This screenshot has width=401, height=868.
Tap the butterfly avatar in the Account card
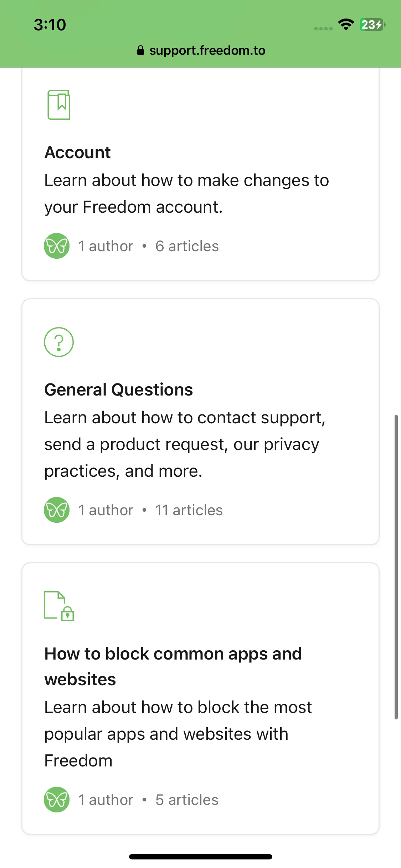[x=57, y=246]
